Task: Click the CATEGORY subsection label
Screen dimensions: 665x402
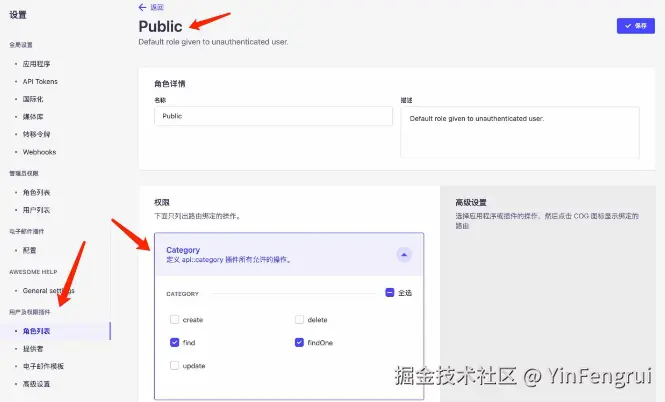Action: [x=182, y=294]
